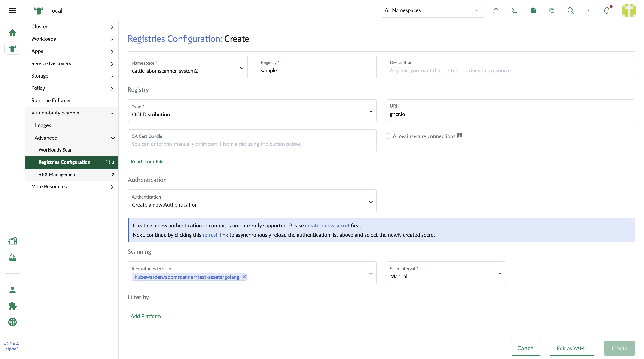Viewport: 644px width, 359px height.
Task: Open the Authentication dropdown
Action: (252, 201)
